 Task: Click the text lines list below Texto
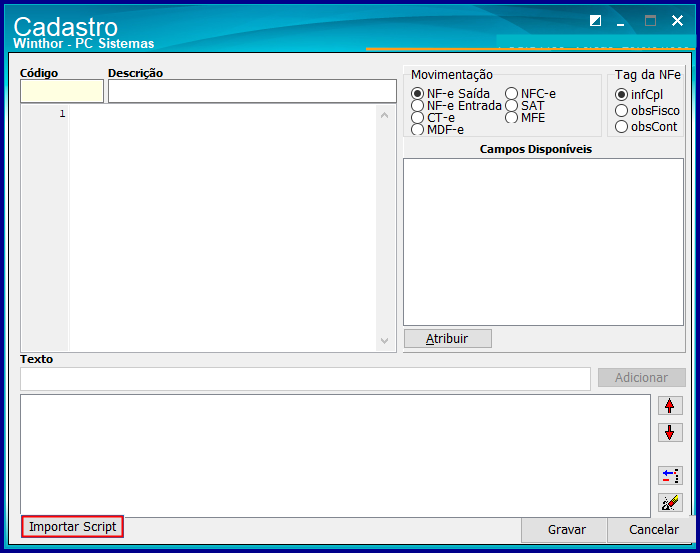pos(335,456)
